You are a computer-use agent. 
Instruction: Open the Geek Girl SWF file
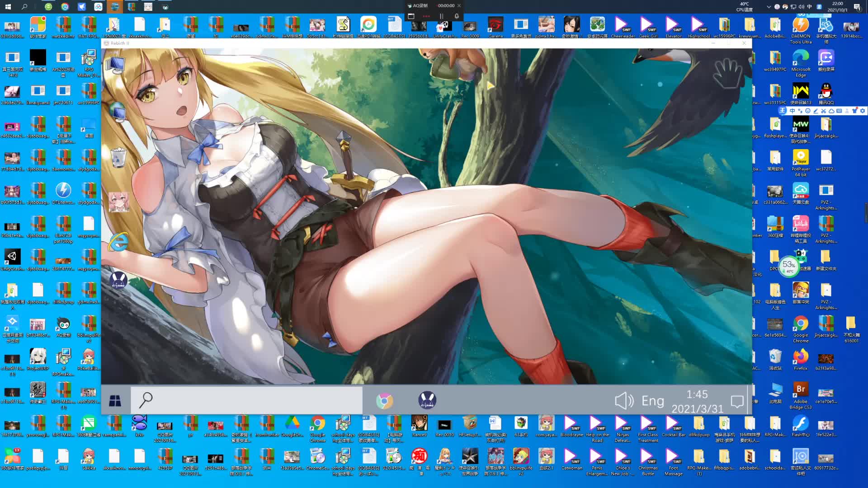tap(648, 27)
